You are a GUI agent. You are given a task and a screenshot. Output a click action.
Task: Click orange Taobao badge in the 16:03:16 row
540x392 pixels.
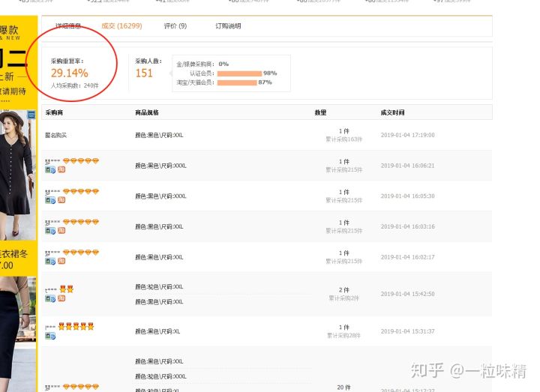coord(61,230)
